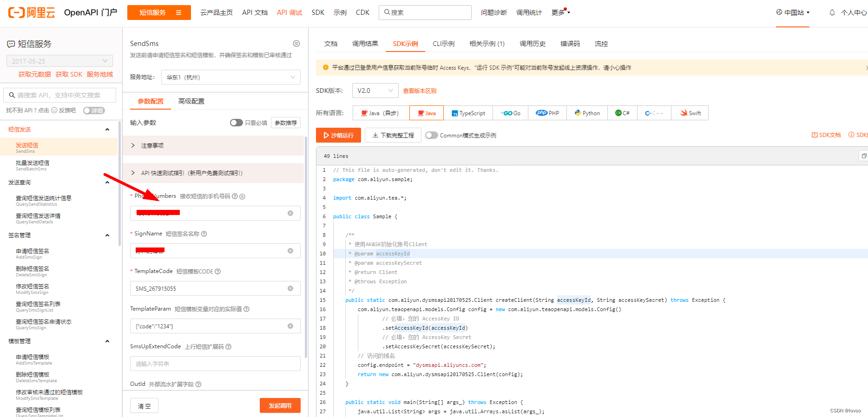Image resolution: width=868 pixels, height=417 pixels.
Task: Click the help icon next to OutId
Action: point(198,384)
